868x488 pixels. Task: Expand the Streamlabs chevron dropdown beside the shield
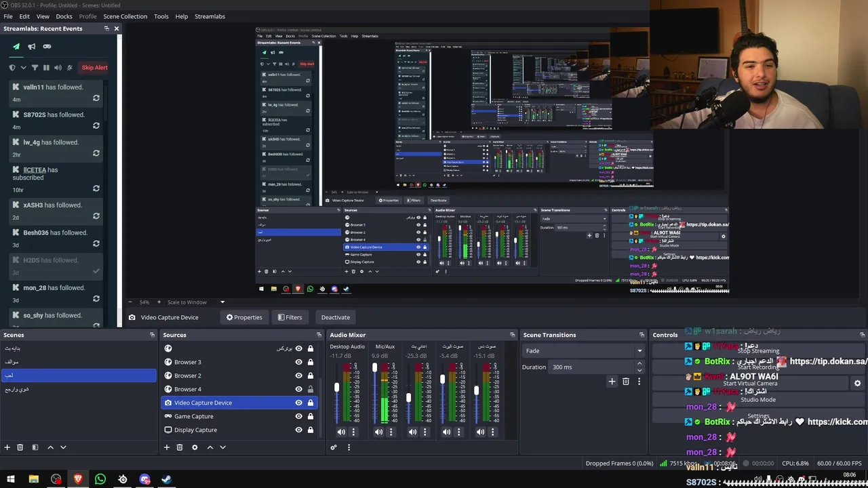click(x=24, y=68)
